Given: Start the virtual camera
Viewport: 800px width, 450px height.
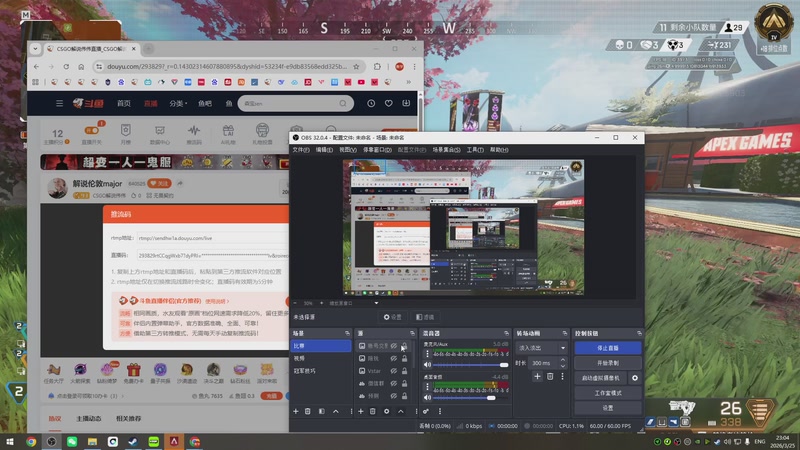Looking at the screenshot, I should pos(601,378).
